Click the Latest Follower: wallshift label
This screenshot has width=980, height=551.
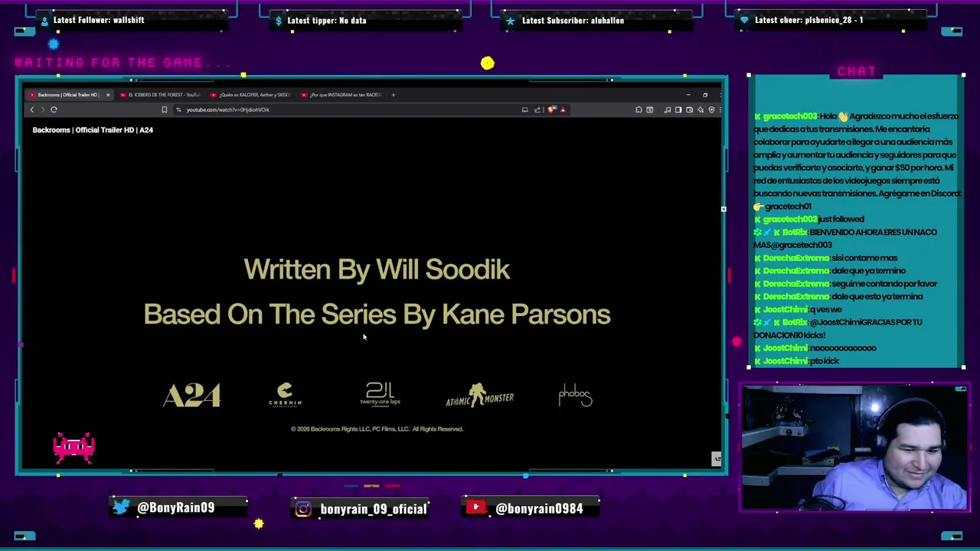tap(99, 20)
